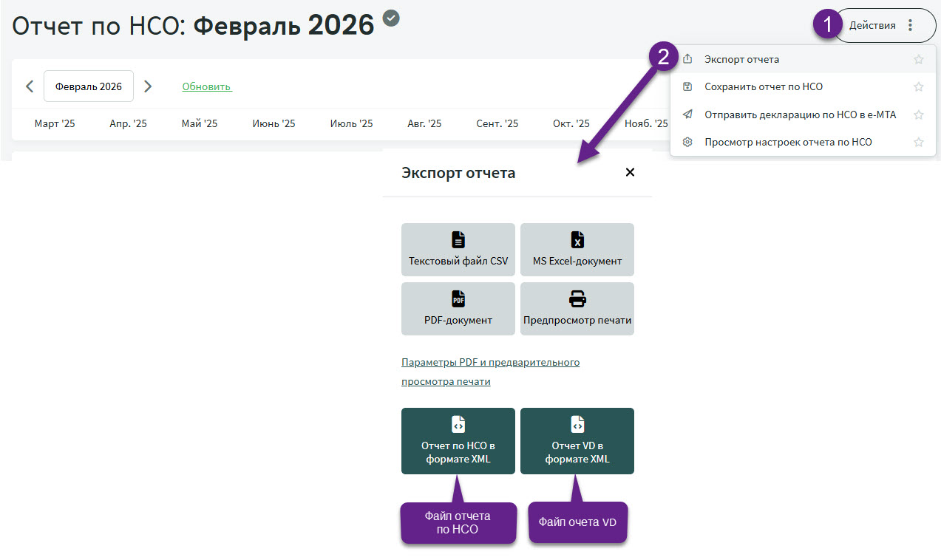Open the Февраль 2026 period selector
941x560 pixels.
click(89, 86)
